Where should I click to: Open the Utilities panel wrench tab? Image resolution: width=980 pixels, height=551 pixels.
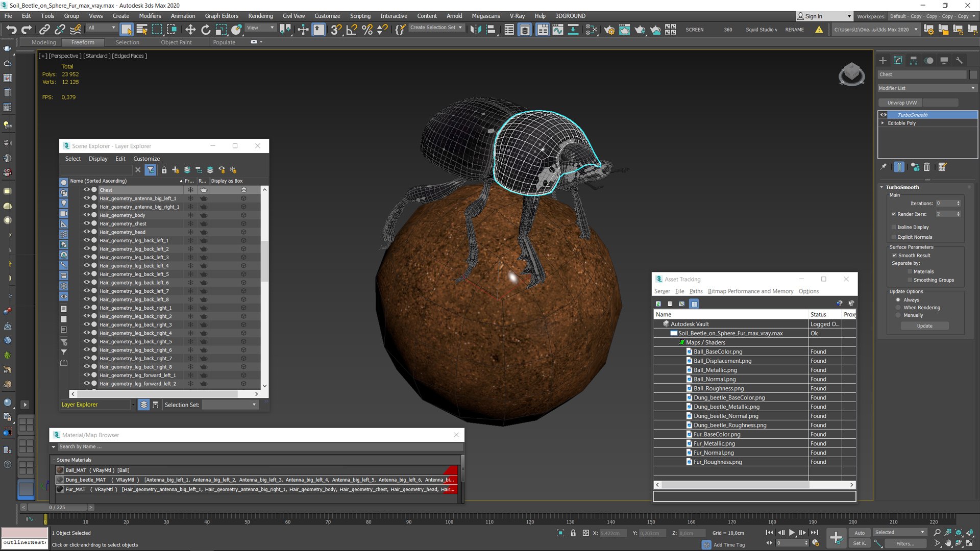(959, 61)
